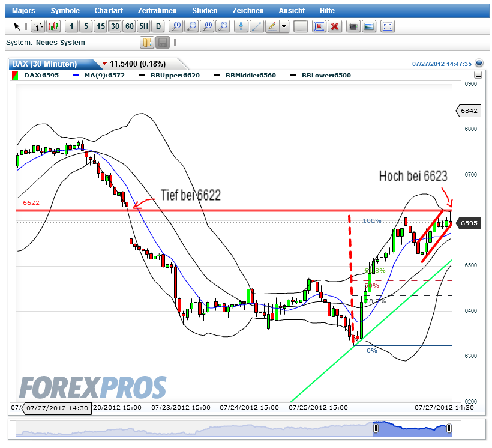Collapse the legend with minus button
492x448 pixels.
[x=478, y=75]
